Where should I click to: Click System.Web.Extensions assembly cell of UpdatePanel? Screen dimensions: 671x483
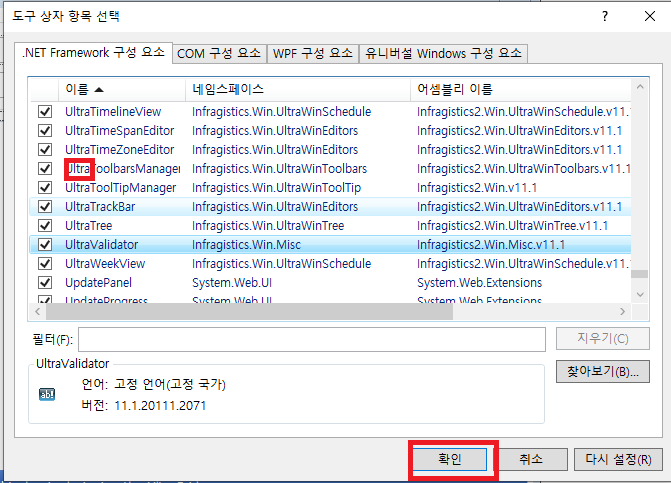479,283
